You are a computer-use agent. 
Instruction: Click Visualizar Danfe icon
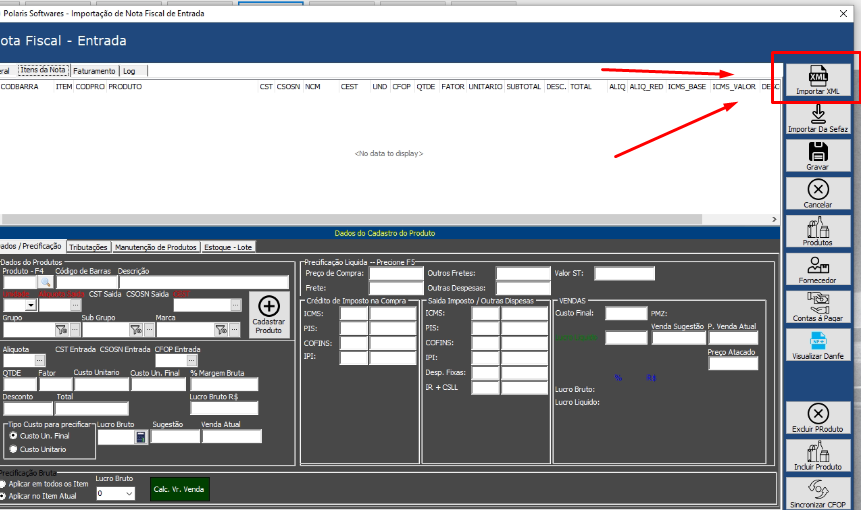pos(817,345)
